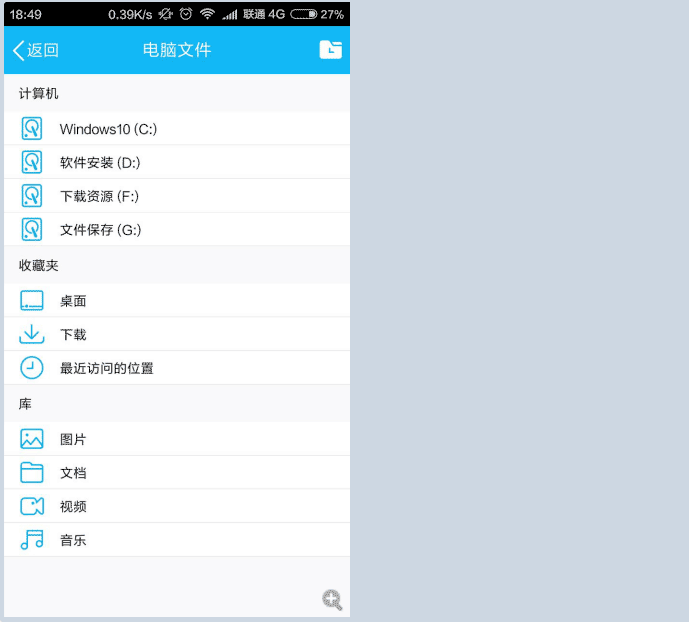This screenshot has height=622, width=689.
Task: Click the magnifier zoom icon at bottom
Action: coord(332,600)
